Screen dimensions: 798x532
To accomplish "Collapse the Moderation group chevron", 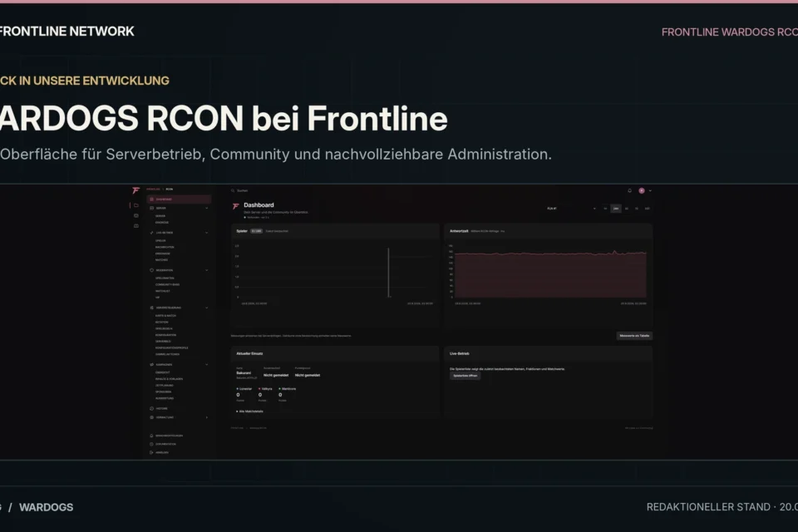I will tap(207, 270).
